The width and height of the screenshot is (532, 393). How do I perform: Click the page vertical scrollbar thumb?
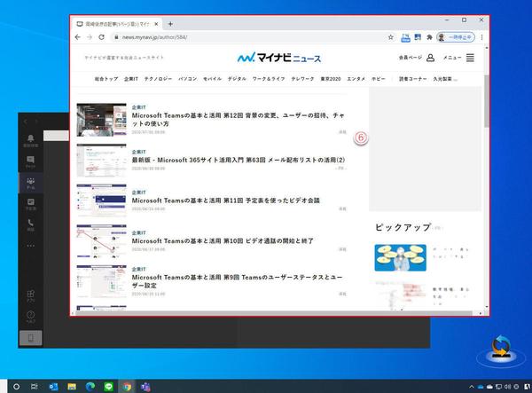click(487, 101)
